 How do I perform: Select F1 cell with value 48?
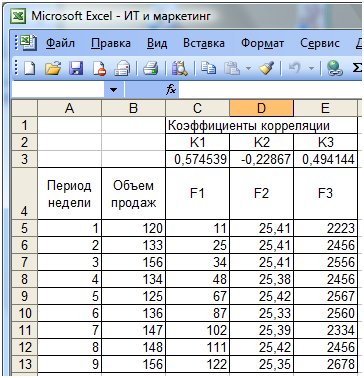point(197,279)
